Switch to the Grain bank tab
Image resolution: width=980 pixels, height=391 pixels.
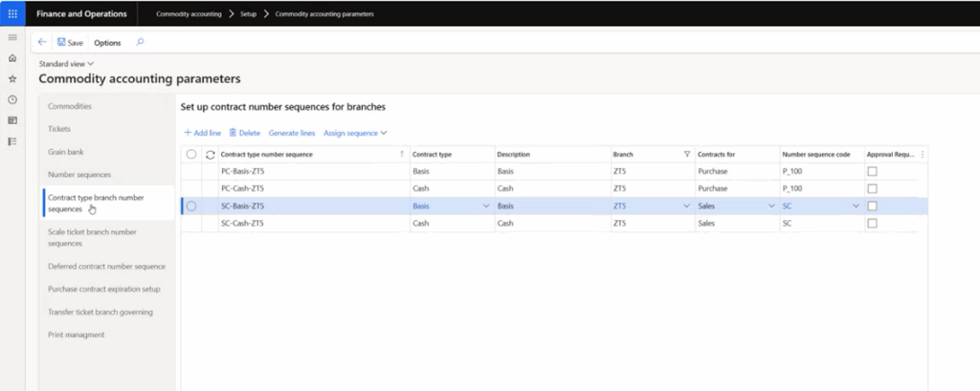pos(67,152)
